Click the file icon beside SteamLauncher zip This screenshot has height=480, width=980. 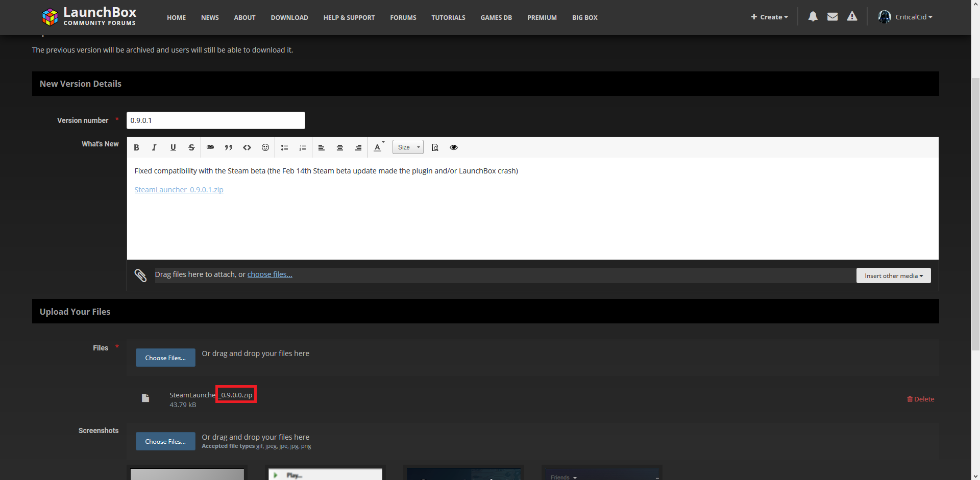click(145, 398)
